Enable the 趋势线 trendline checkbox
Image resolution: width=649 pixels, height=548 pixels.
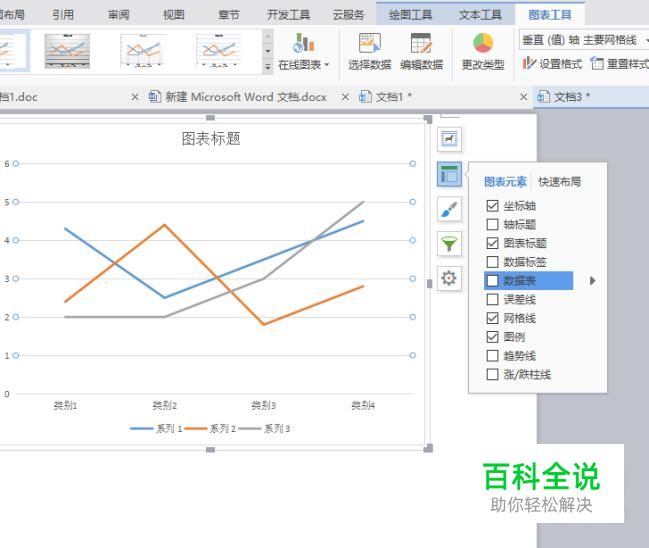point(492,356)
